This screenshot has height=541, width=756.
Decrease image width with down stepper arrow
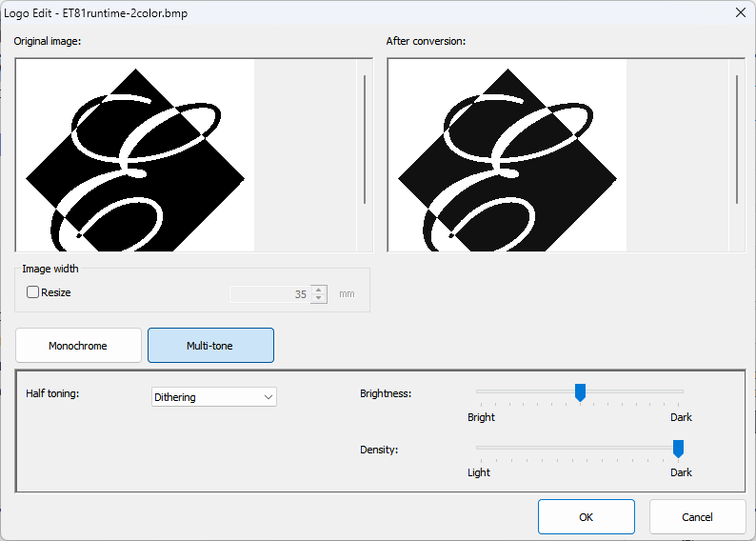(319, 299)
